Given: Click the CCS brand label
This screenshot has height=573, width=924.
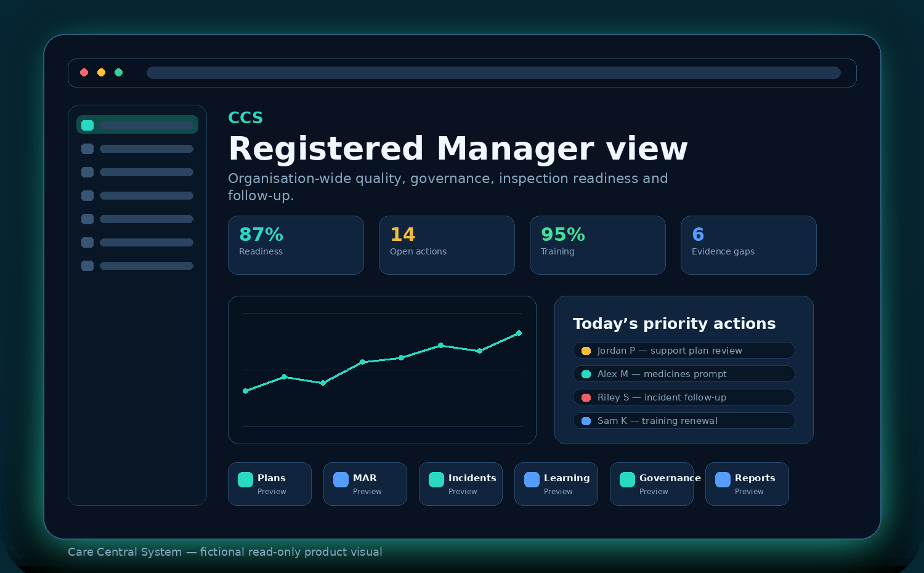Looking at the screenshot, I should (x=245, y=118).
